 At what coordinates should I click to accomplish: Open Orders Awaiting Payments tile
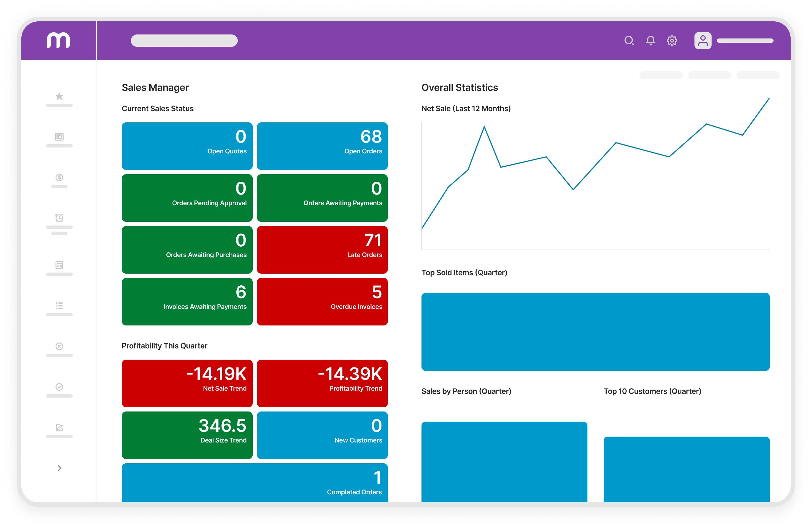[322, 198]
